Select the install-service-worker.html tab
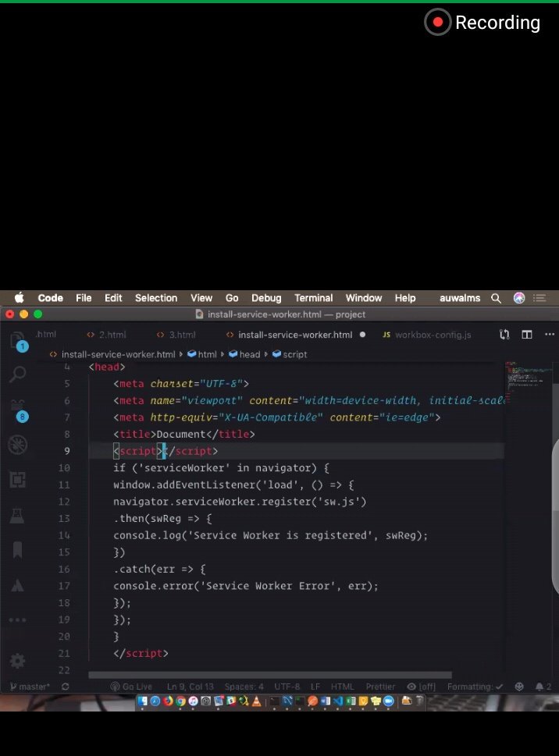This screenshot has height=756, width=559. pos(290,335)
